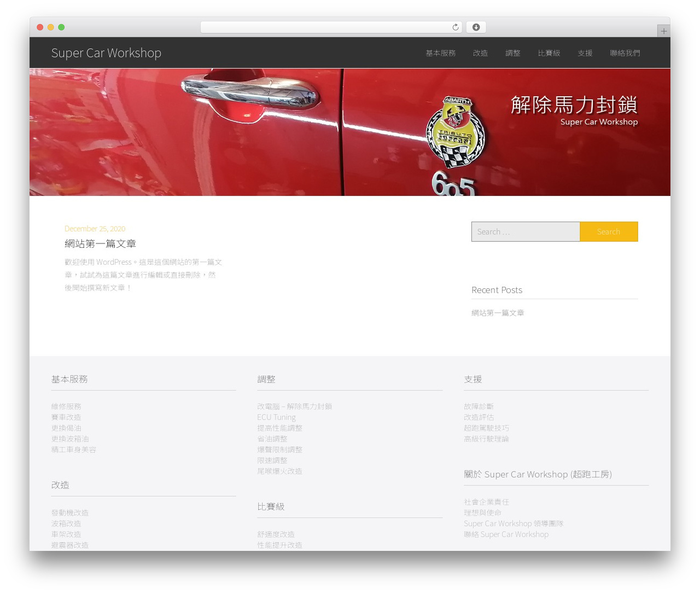Screen dimensions: 700x593
Task: Open the 車架改造 footer link
Action: tap(66, 534)
